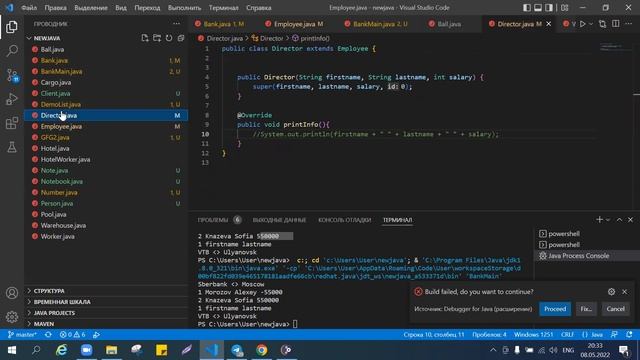
Task: Toggle primary sidebar layout button
Action: tap(527, 8)
